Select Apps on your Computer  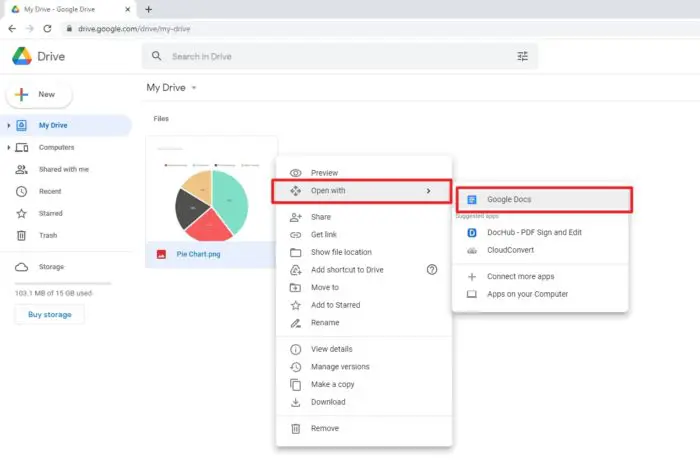point(540,294)
